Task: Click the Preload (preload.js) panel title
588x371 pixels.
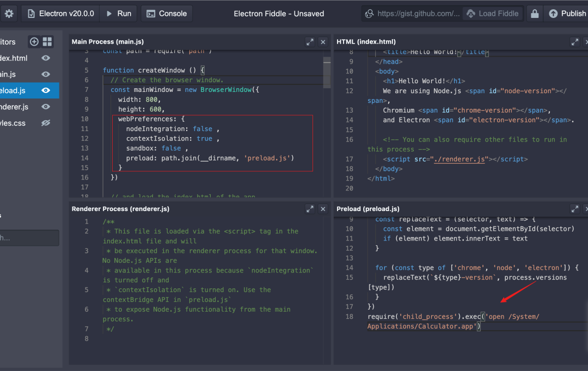Action: [368, 209]
